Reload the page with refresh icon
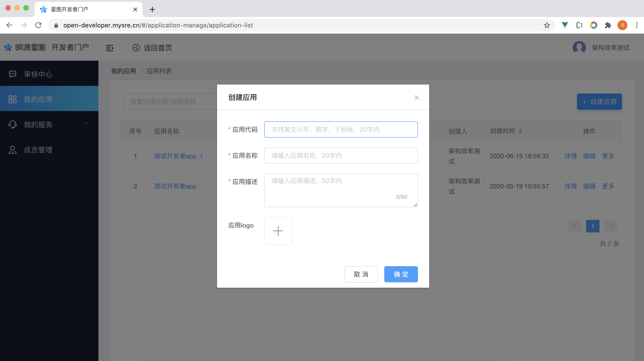This screenshot has height=361, width=644. [38, 25]
